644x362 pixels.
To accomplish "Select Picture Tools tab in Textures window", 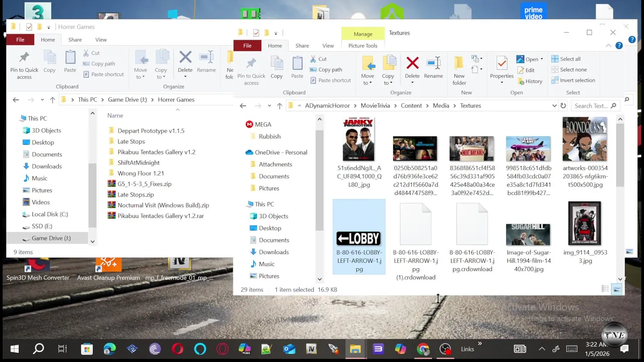I will 363,46.
